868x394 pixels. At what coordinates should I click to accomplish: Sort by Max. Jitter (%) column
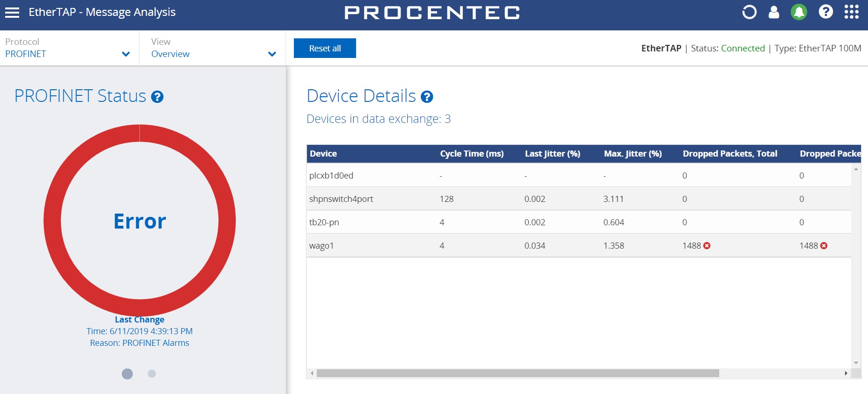[633, 154]
